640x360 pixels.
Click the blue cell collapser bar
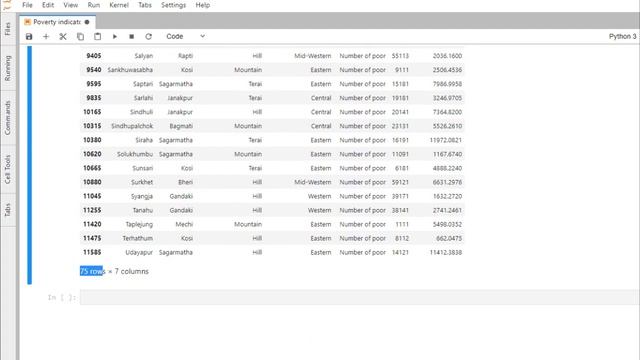(x=29, y=165)
